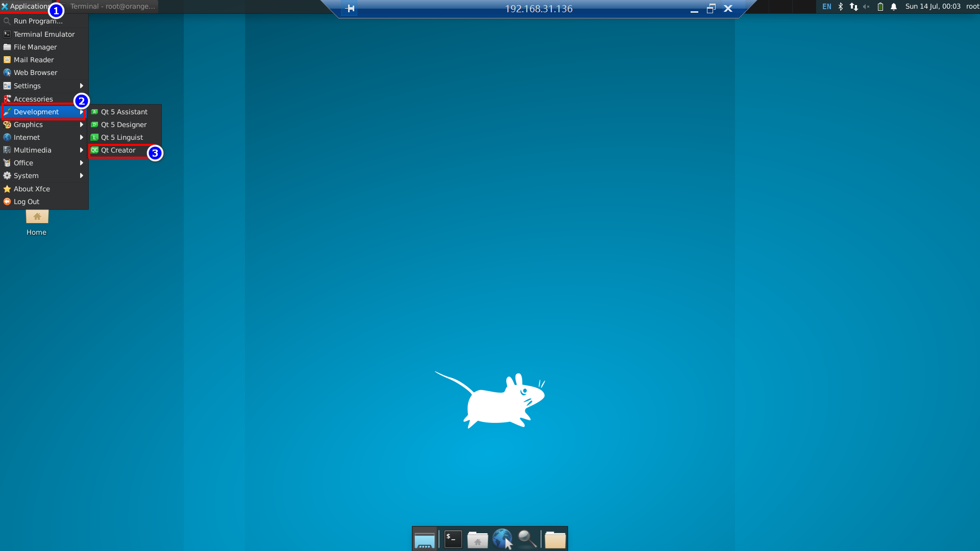
Task: Open home folder icon in dock
Action: click(x=478, y=539)
